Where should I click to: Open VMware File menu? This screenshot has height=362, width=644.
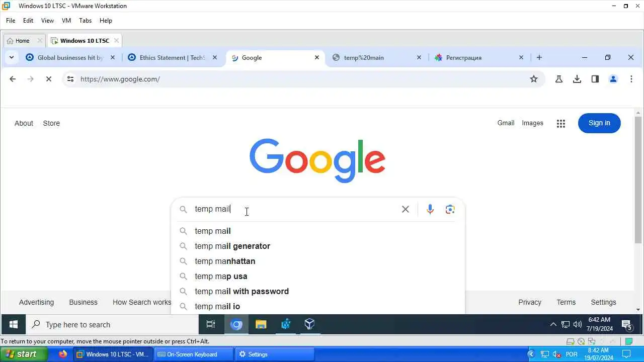pos(11,21)
